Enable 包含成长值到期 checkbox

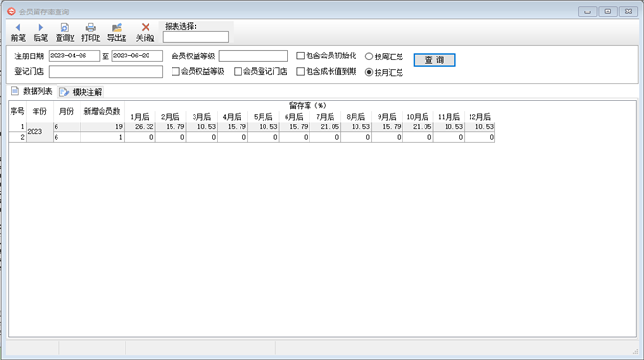(x=300, y=72)
